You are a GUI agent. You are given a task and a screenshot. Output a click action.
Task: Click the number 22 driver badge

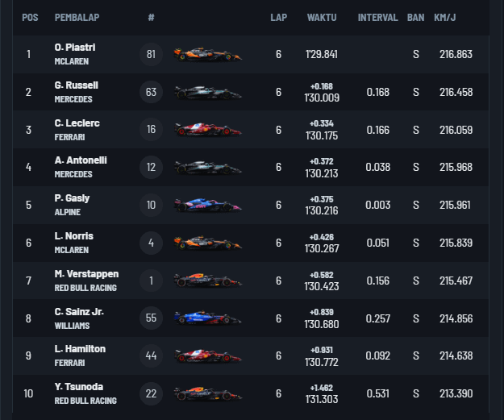coord(151,393)
